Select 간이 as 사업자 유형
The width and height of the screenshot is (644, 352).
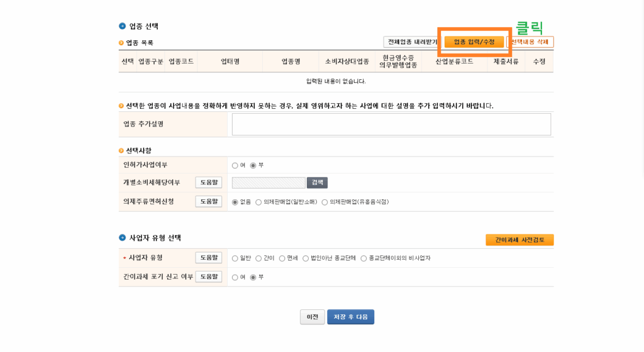click(258, 258)
